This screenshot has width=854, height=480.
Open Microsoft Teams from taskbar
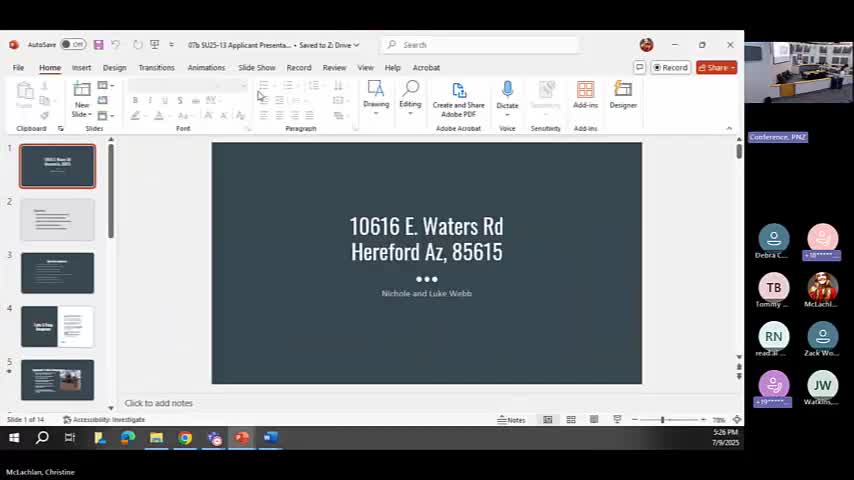click(x=215, y=438)
